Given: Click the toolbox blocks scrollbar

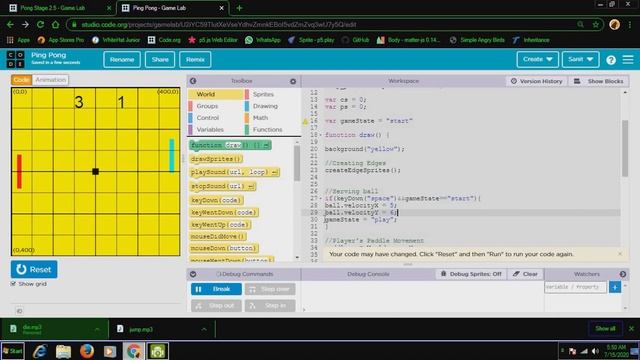Looking at the screenshot, I should pos(297,163).
